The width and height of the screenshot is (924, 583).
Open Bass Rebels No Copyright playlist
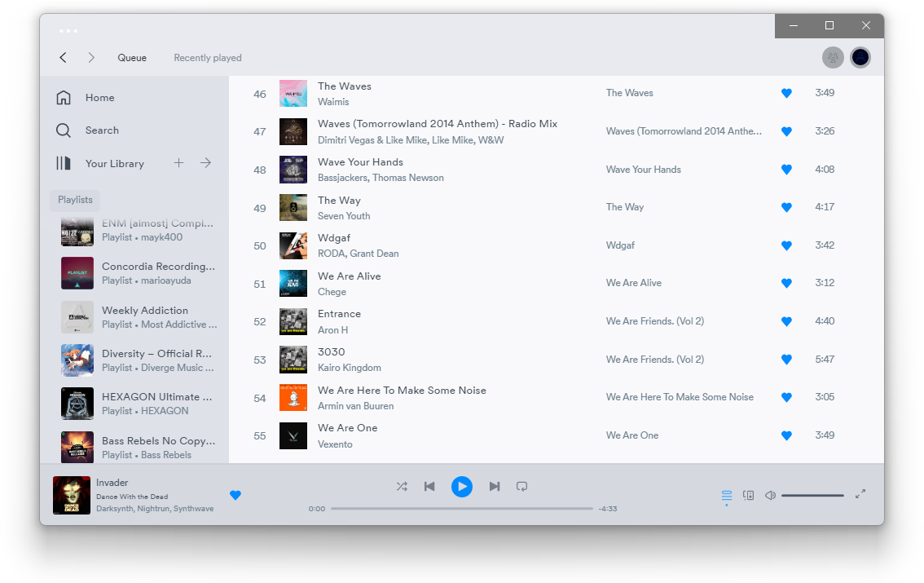pyautogui.click(x=139, y=447)
